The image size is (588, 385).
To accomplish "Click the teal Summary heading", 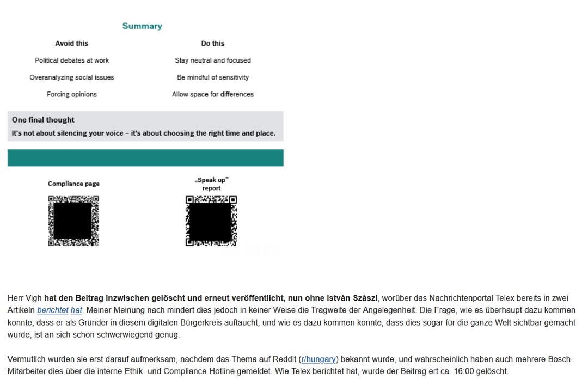I will tap(142, 26).
